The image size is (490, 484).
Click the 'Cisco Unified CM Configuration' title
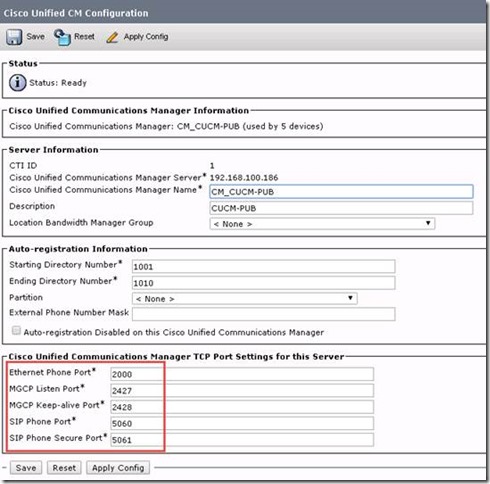76,13
